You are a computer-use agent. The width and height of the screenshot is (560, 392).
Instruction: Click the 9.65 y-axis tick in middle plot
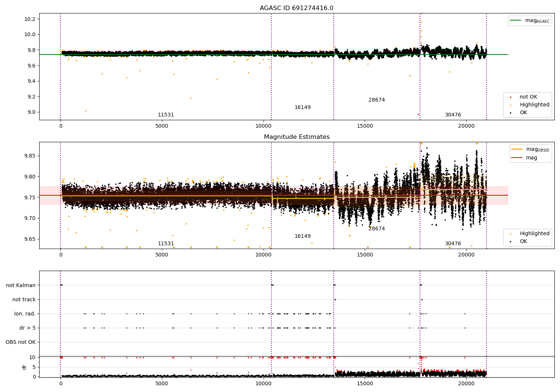[x=29, y=239]
